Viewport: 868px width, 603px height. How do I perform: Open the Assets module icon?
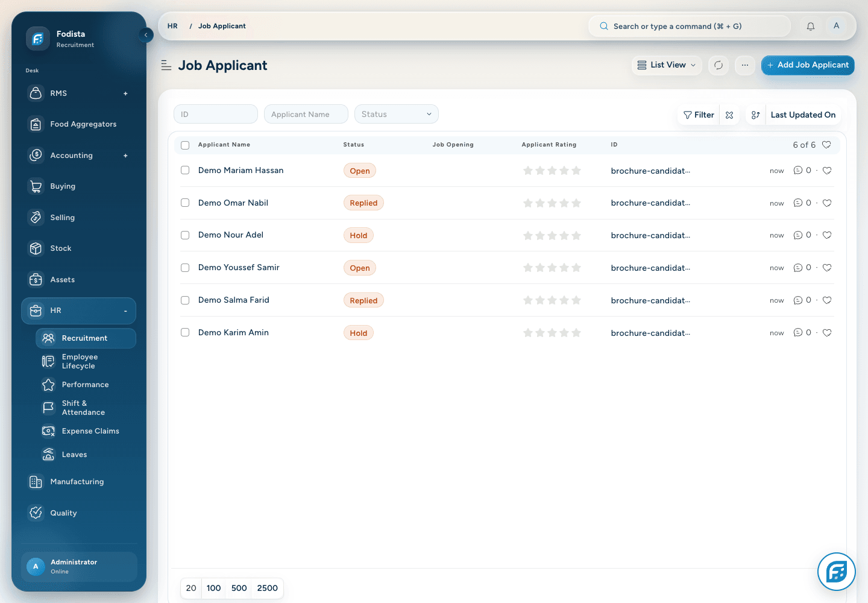36,280
